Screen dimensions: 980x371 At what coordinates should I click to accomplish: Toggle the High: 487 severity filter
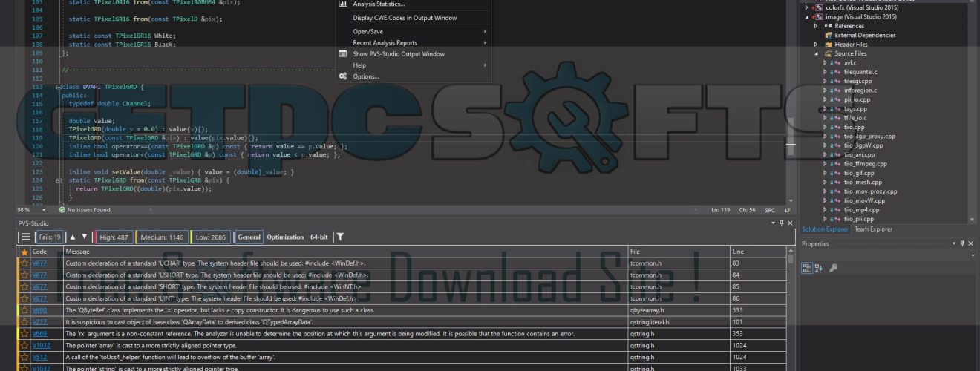click(x=114, y=237)
